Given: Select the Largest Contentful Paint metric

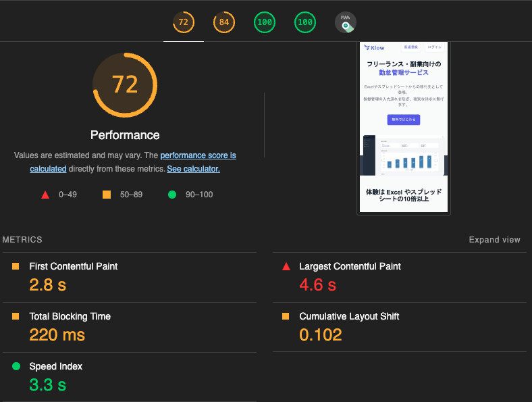Looking at the screenshot, I should tap(350, 266).
